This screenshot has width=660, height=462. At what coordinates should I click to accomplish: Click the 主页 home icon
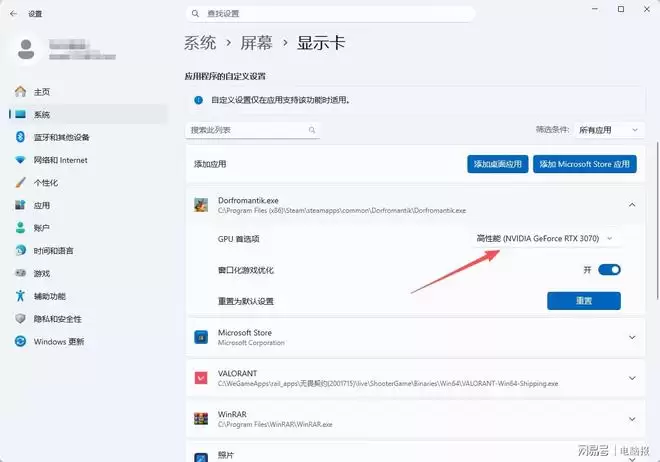coord(20,91)
